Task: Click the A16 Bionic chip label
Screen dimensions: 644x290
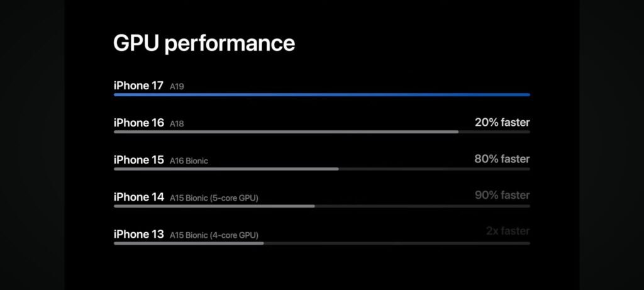Action: pyautogui.click(x=189, y=161)
